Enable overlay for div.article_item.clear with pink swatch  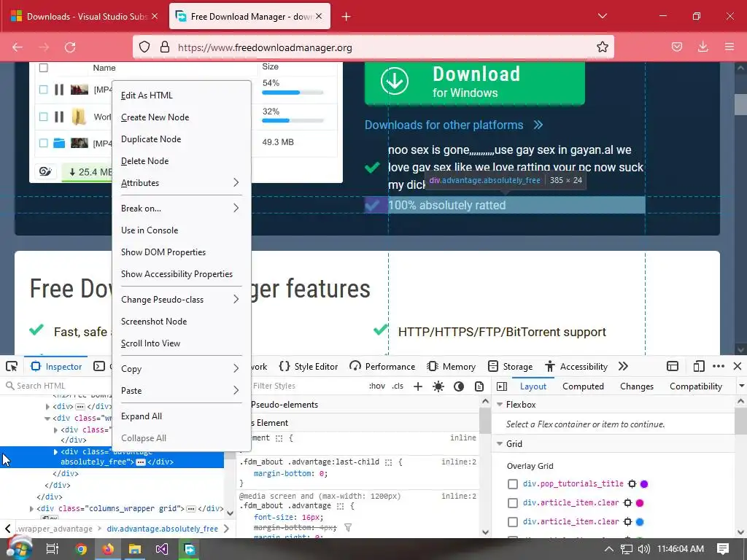pyautogui.click(x=513, y=503)
